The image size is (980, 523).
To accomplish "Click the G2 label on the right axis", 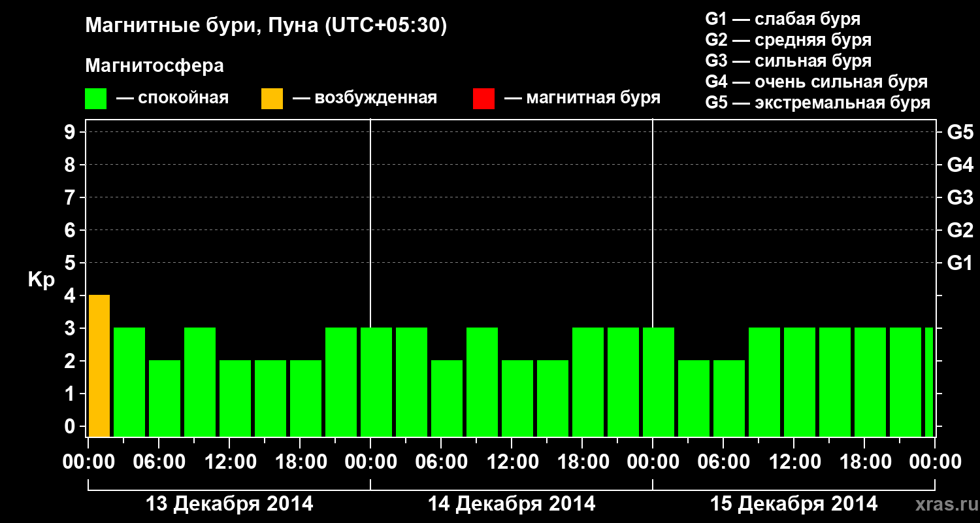I will click(960, 230).
